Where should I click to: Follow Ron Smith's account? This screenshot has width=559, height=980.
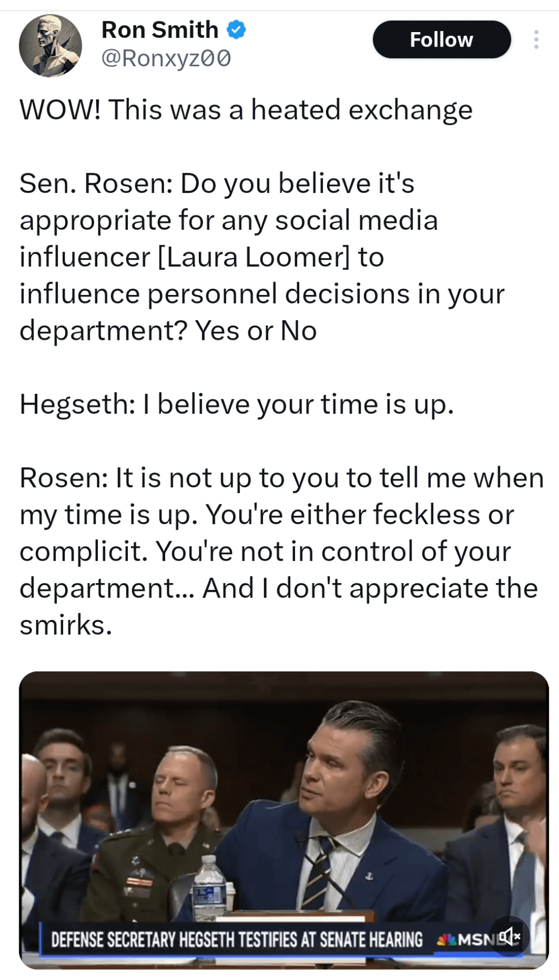click(x=442, y=39)
